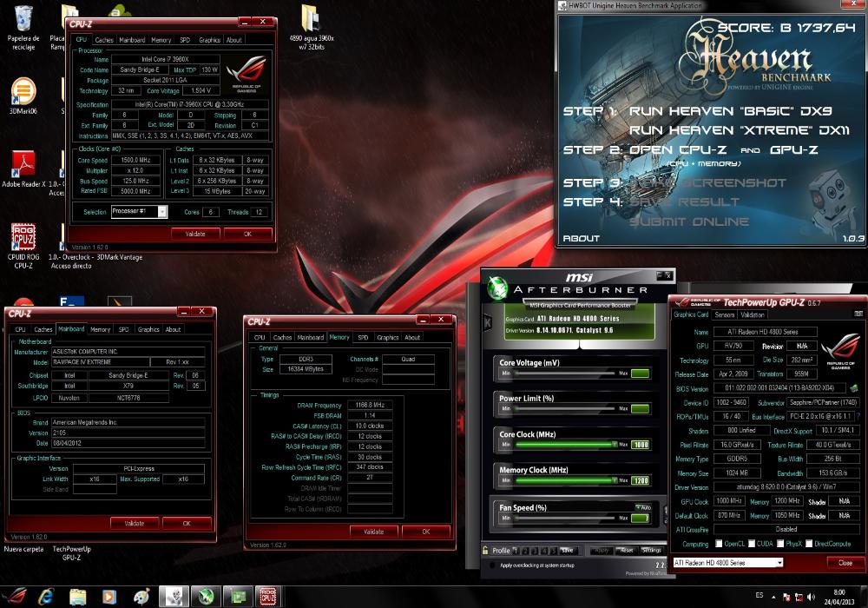The image size is (868, 608).
Task: Click Validate in the top CPU-Z window
Action: click(x=195, y=235)
